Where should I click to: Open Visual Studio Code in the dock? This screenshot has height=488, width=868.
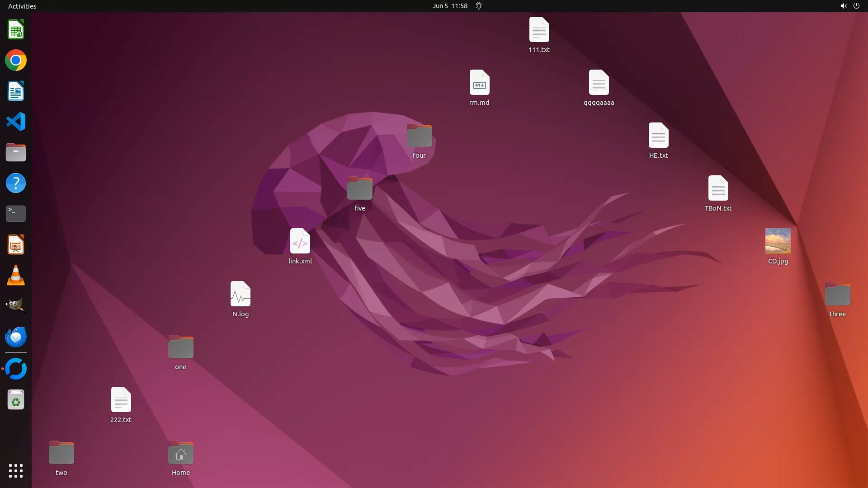tap(16, 122)
